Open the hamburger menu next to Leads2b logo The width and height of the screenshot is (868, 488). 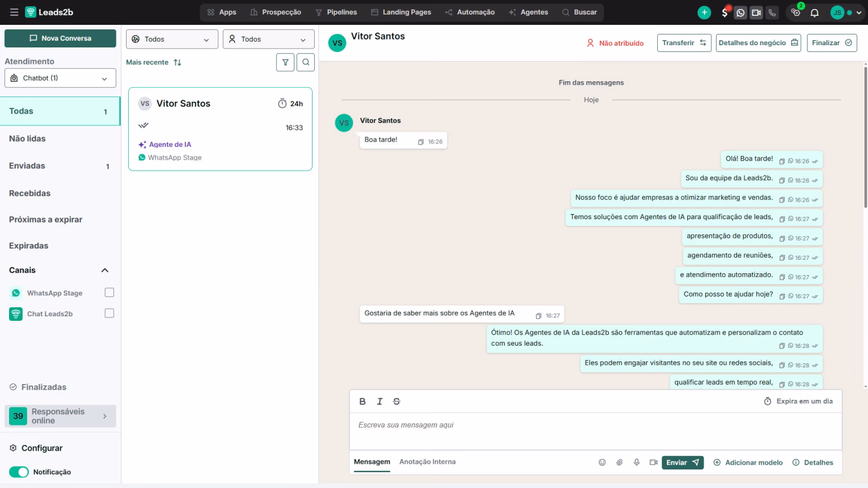[14, 12]
